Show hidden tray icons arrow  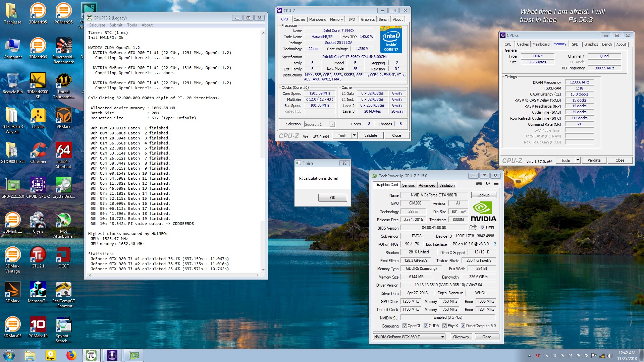[529, 356]
